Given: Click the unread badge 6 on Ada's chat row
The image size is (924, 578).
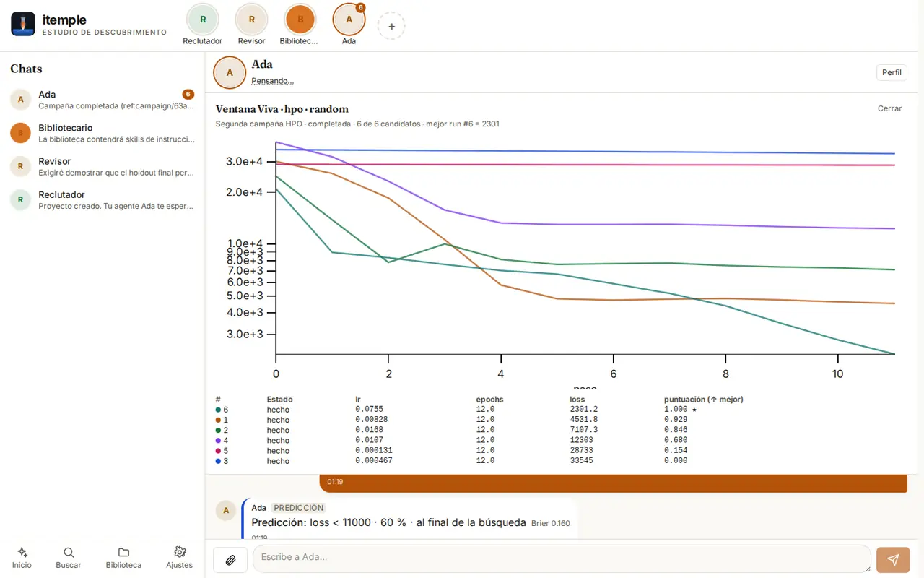Looking at the screenshot, I should (188, 94).
